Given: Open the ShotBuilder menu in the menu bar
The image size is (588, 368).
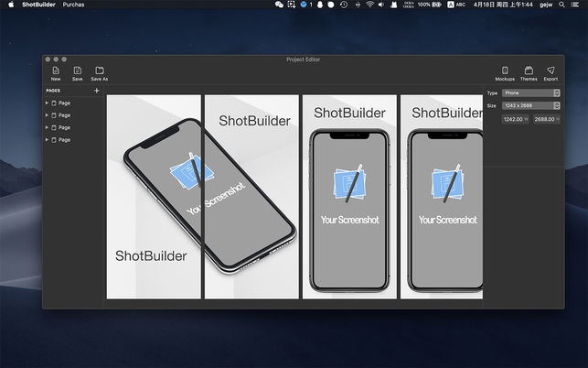Looking at the screenshot, I should point(38,5).
